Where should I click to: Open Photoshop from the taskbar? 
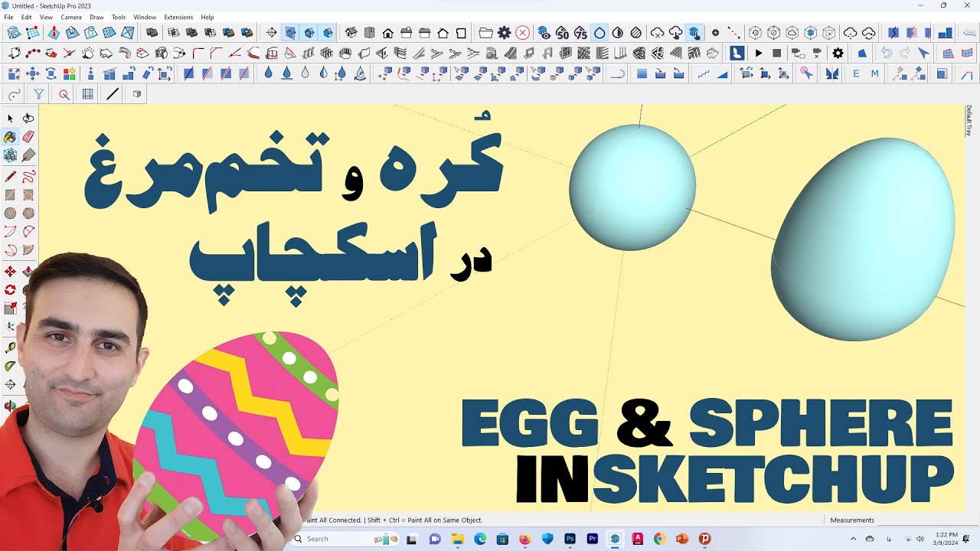click(570, 539)
